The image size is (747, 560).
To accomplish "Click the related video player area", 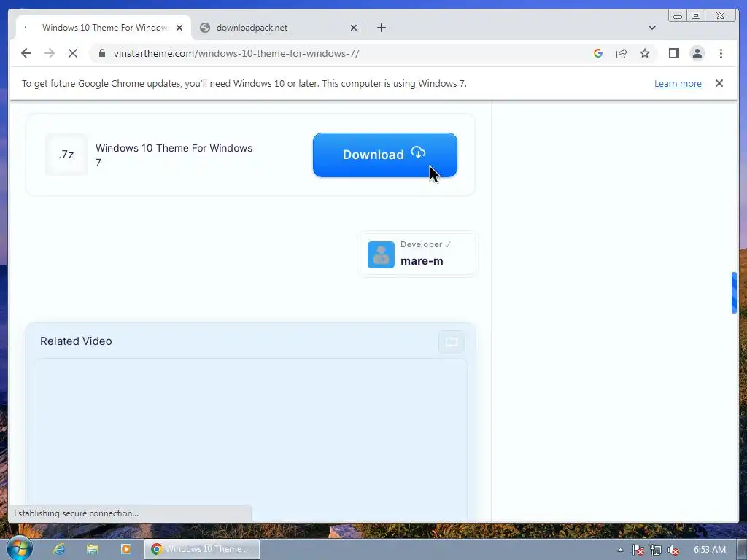I will pos(251,439).
